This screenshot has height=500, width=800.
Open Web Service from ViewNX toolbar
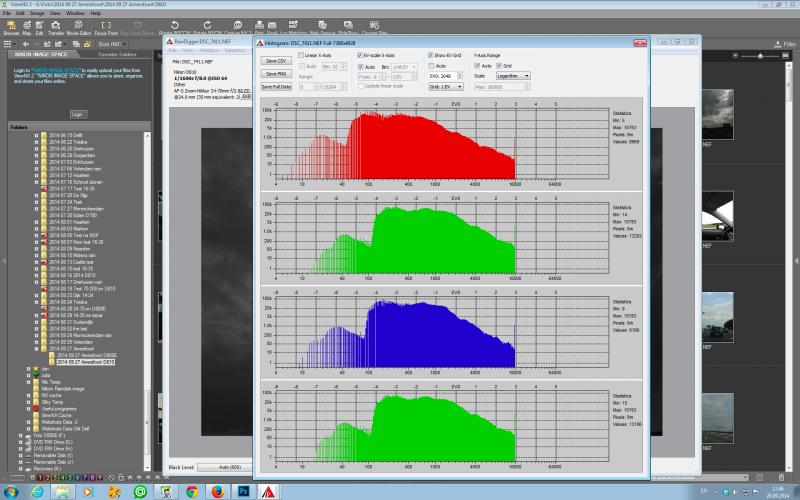point(322,26)
